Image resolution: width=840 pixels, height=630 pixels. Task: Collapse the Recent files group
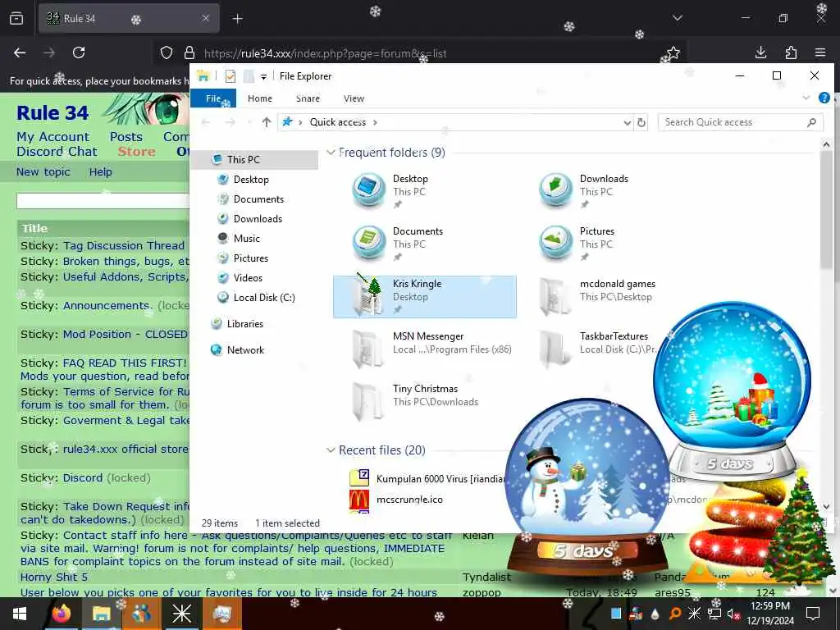coord(331,450)
